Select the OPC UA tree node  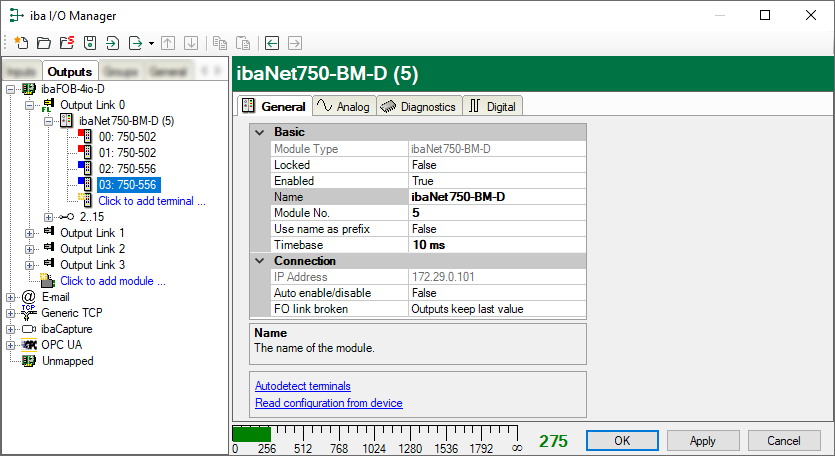point(61,345)
